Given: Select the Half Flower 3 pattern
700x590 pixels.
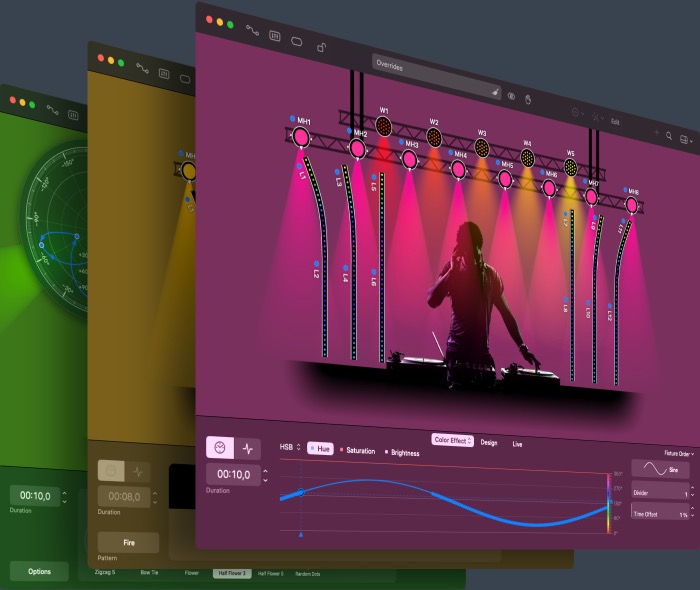Looking at the screenshot, I should point(232,573).
